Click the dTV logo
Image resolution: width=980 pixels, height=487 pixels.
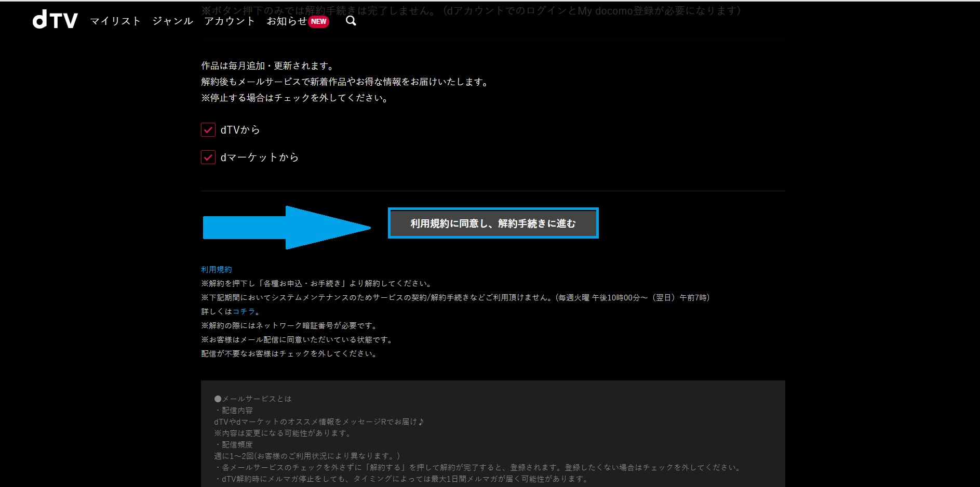(55, 20)
